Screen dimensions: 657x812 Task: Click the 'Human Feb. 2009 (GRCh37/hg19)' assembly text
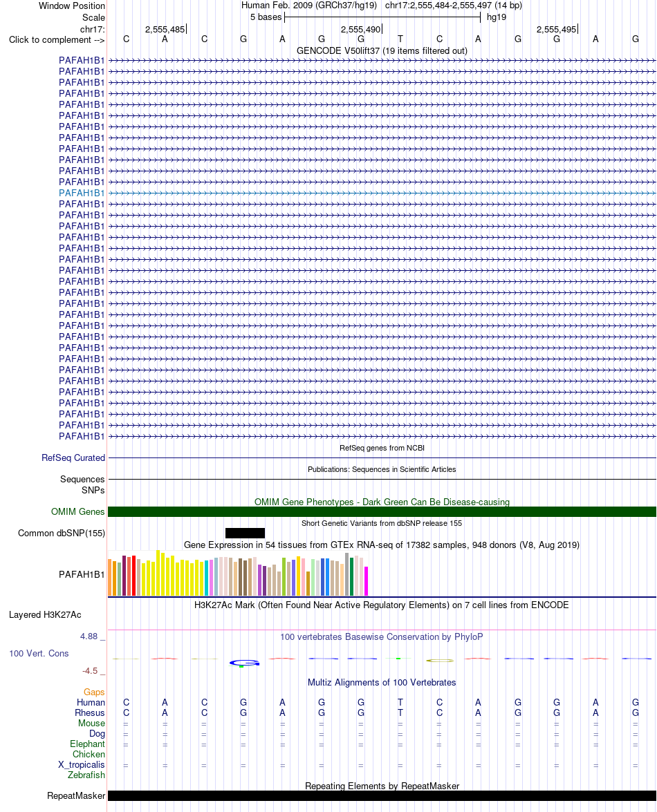click(x=311, y=6)
